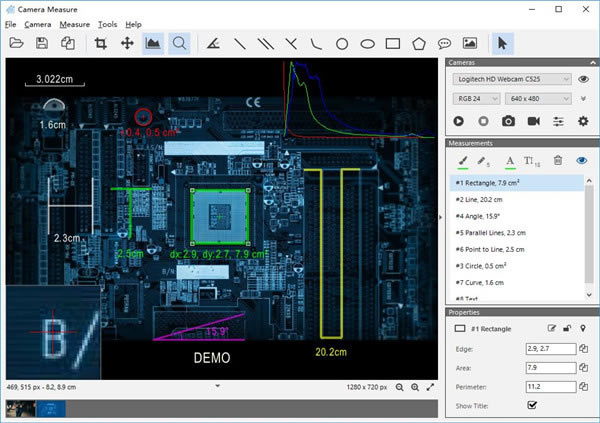This screenshot has width=600, height=423.
Task: Start camera with play button
Action: tap(458, 121)
